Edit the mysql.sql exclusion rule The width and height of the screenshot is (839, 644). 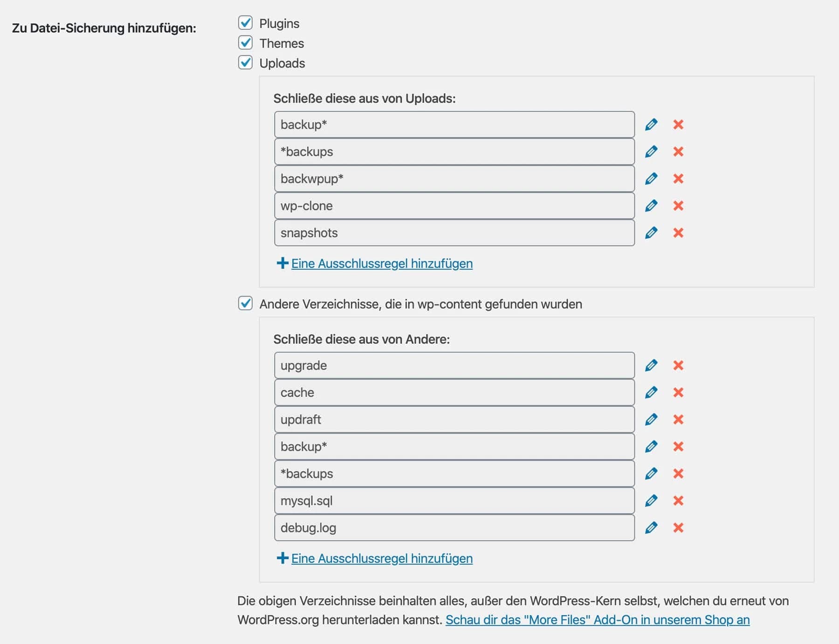point(652,500)
